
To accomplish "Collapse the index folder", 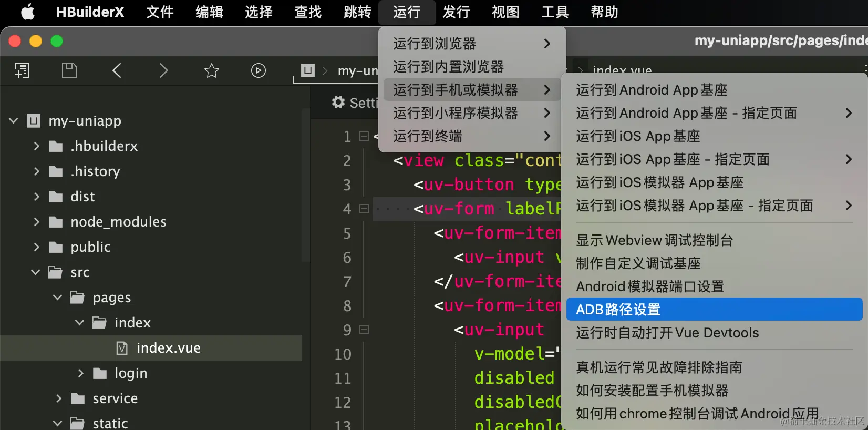I will click(x=80, y=323).
